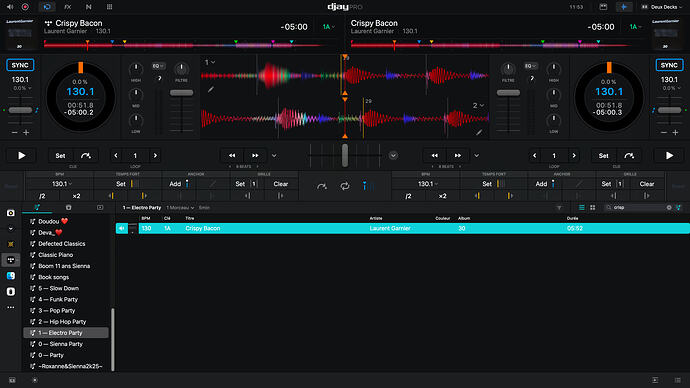The width and height of the screenshot is (690, 388).
Task: Toggle the center repeat loop icon
Action: click(x=345, y=186)
